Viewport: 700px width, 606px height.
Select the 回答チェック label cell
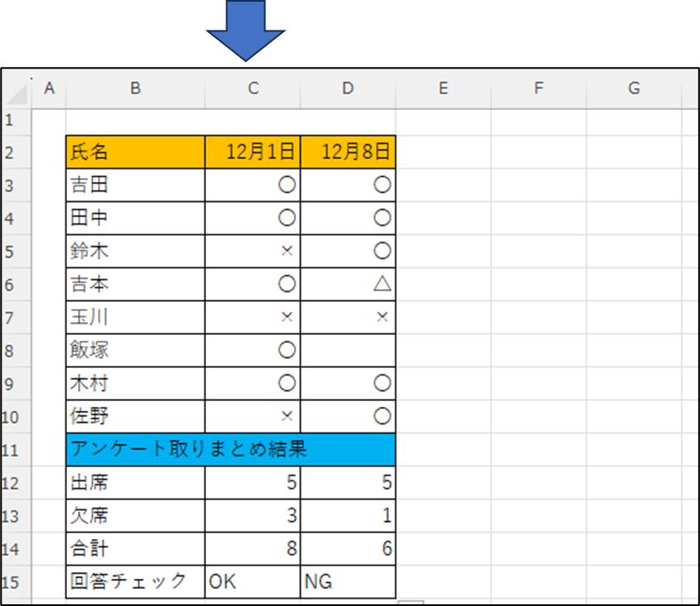click(x=136, y=581)
